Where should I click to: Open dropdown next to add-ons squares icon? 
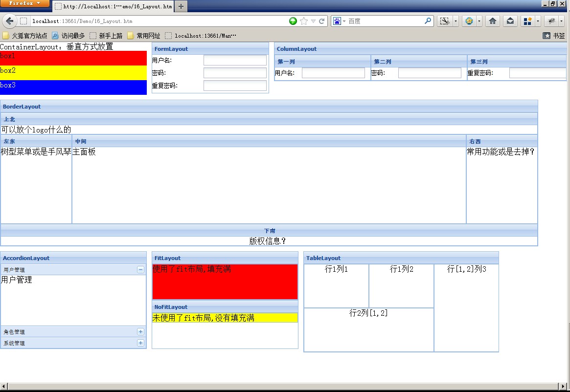pos(538,21)
